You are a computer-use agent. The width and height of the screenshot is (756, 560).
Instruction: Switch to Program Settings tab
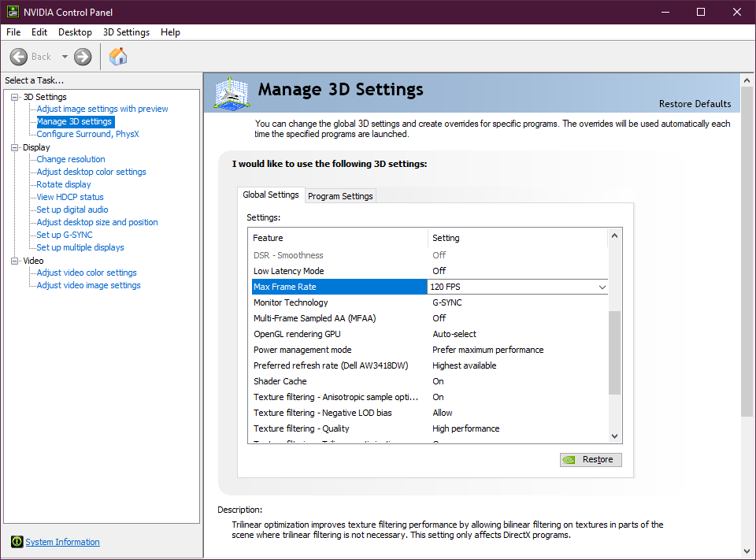tap(340, 196)
